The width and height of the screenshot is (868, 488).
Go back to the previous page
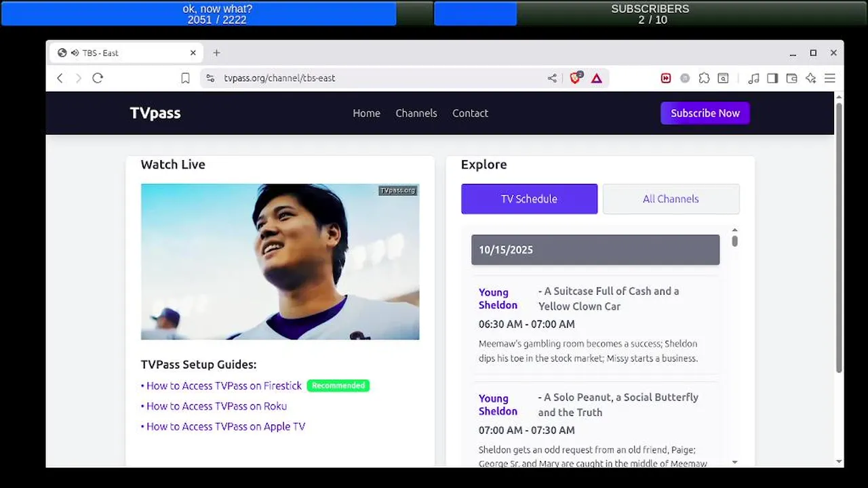point(60,78)
